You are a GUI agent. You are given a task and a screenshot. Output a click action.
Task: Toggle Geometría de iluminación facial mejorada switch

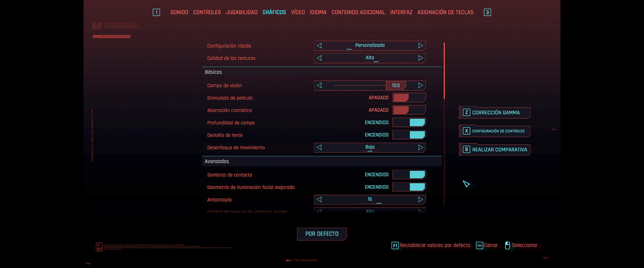(x=409, y=187)
